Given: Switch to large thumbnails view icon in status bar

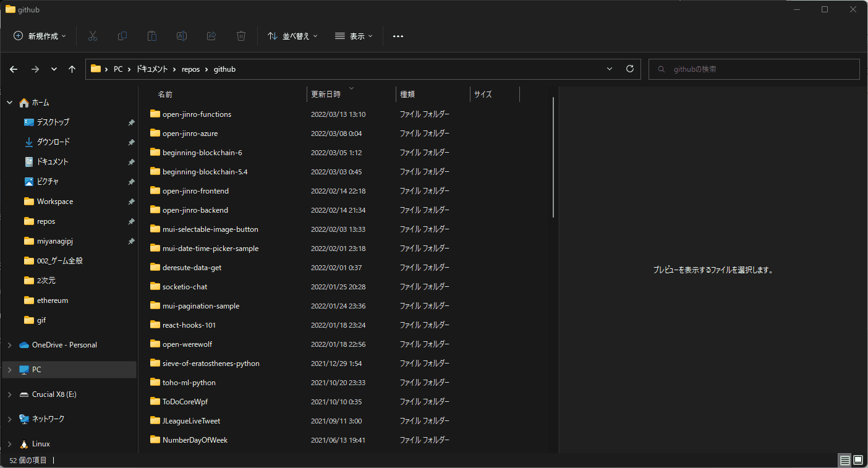Looking at the screenshot, I should click(858, 460).
